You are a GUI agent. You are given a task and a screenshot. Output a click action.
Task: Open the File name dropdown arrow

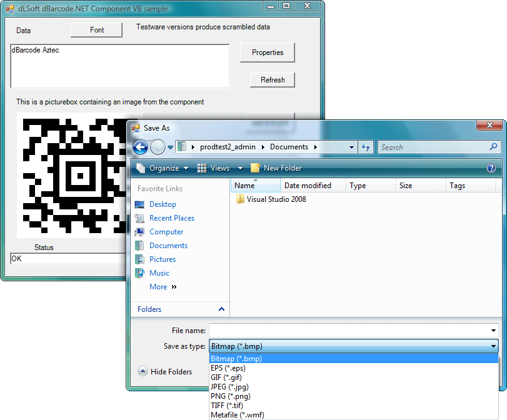click(493, 330)
